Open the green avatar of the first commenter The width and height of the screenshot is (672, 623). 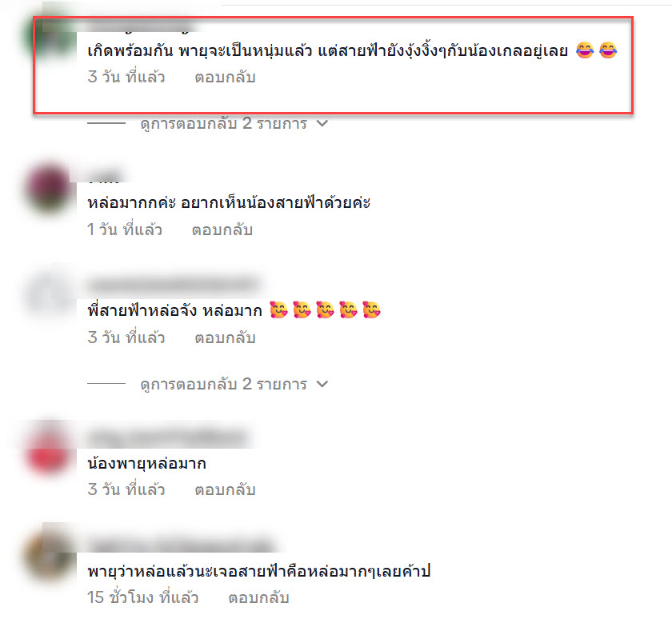[x=49, y=37]
